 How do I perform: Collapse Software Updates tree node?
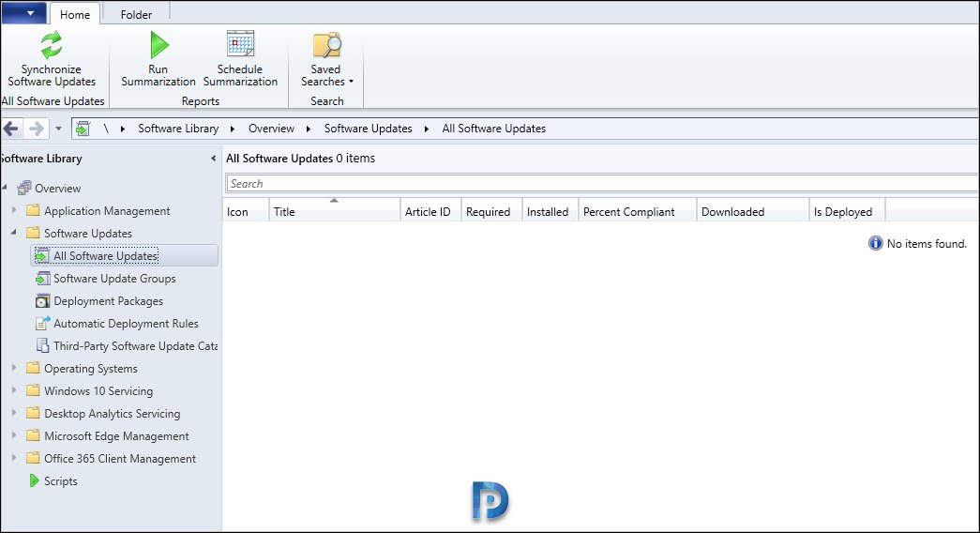pyautogui.click(x=14, y=232)
